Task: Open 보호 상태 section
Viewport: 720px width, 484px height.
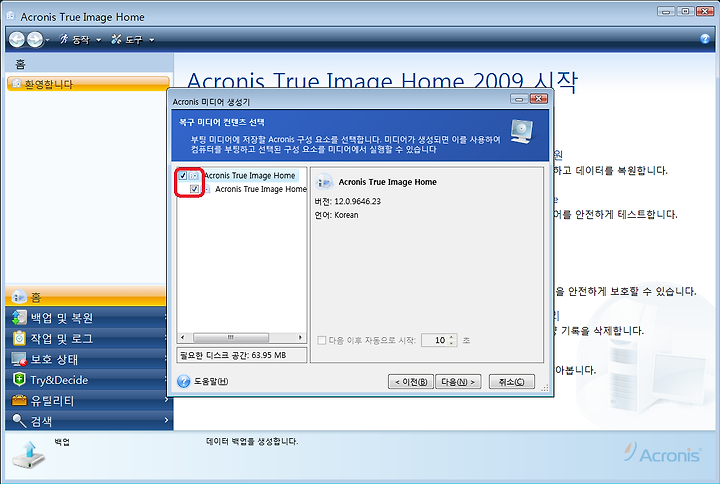Action: pyautogui.click(x=86, y=359)
